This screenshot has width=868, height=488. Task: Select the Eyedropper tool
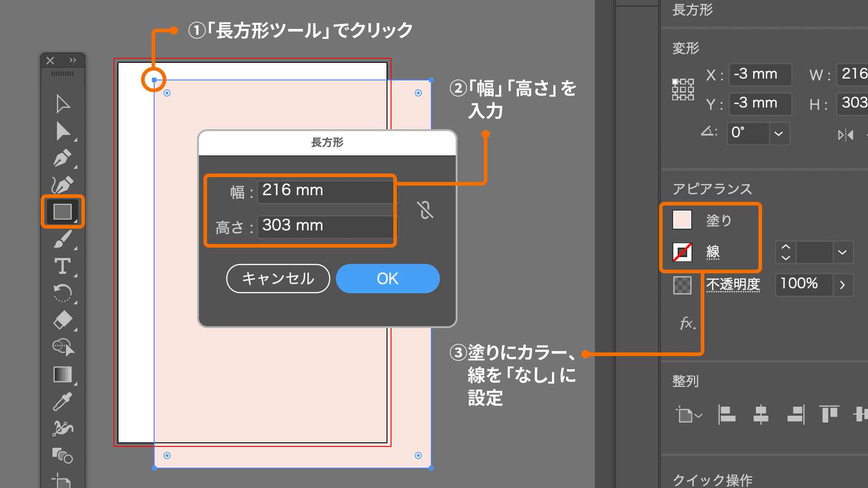click(x=62, y=402)
